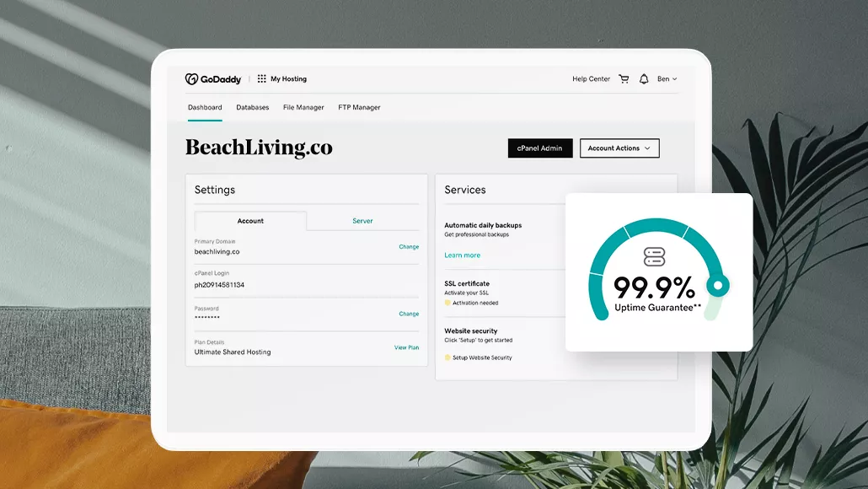
Task: Click Ultimate Shared Hosting plan text
Action: 233,352
